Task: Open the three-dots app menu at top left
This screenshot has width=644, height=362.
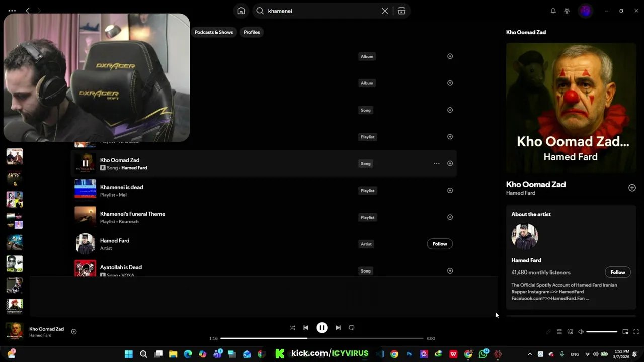Action: point(12,11)
